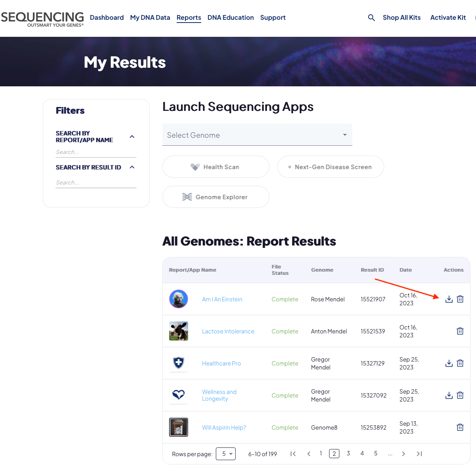The width and height of the screenshot is (476, 472).
Task: Click result ID 15253892
Action: tap(373, 428)
